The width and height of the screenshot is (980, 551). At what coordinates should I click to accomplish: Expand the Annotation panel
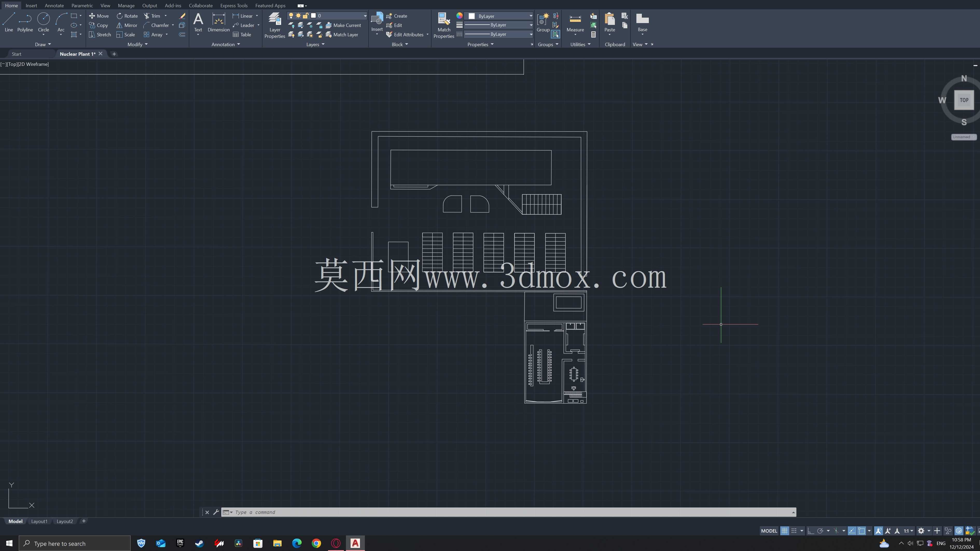[226, 45]
